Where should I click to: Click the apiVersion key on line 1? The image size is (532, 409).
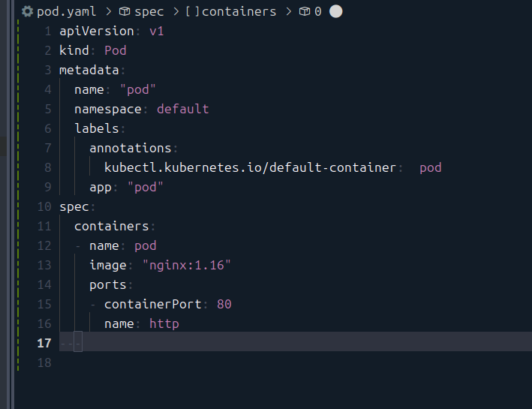point(97,31)
